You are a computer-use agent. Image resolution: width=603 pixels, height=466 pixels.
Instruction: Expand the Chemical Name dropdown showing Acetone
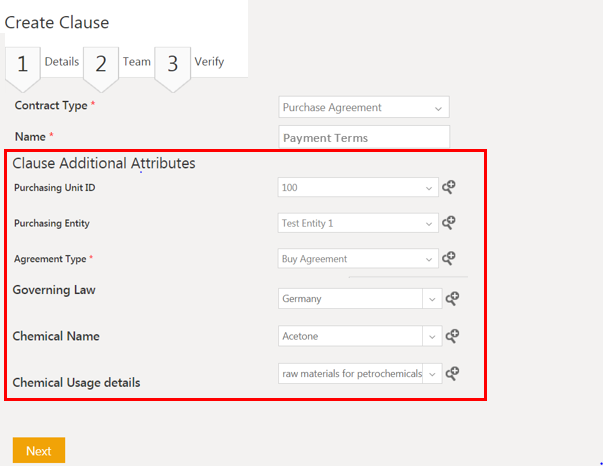pos(360,336)
